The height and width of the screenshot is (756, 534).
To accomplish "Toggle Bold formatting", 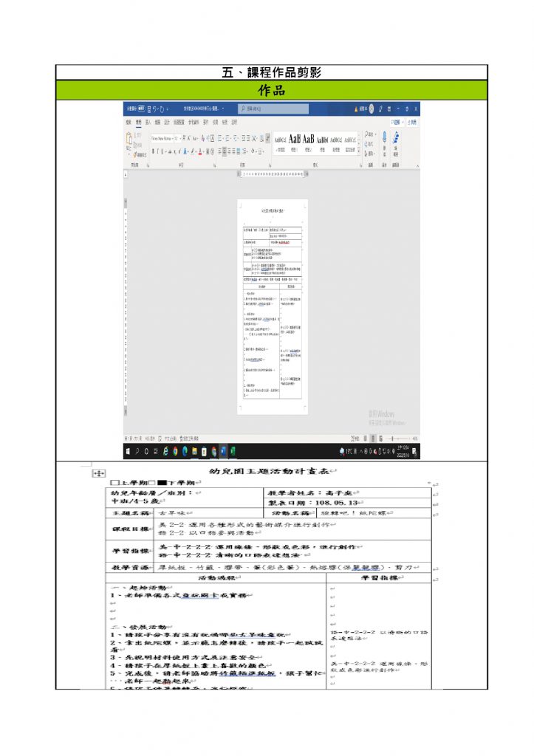I will coord(153,151).
